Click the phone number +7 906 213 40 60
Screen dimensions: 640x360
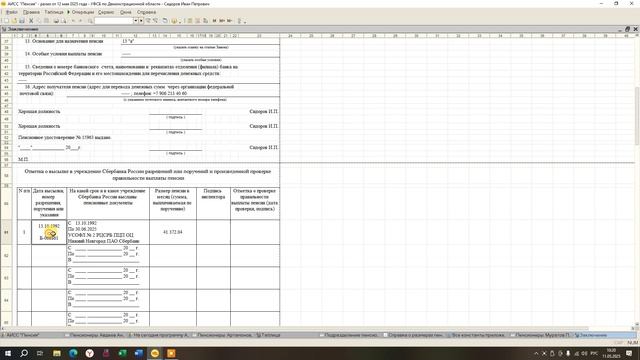pos(170,93)
